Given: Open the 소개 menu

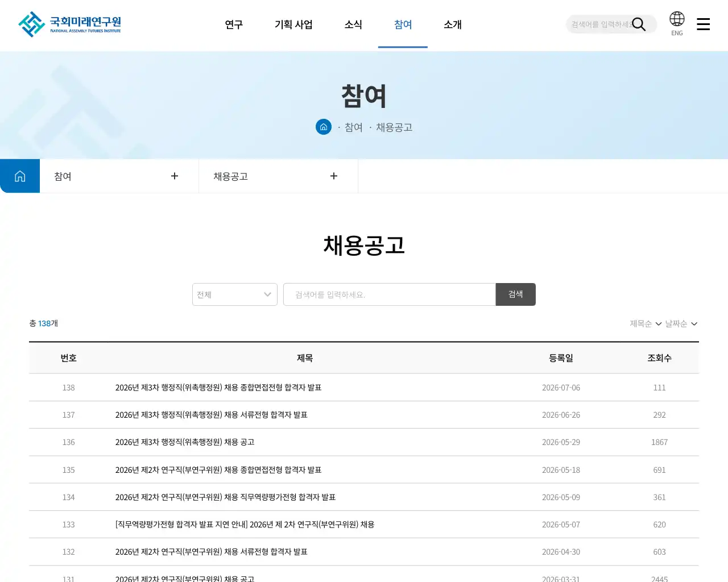Looking at the screenshot, I should [x=453, y=24].
